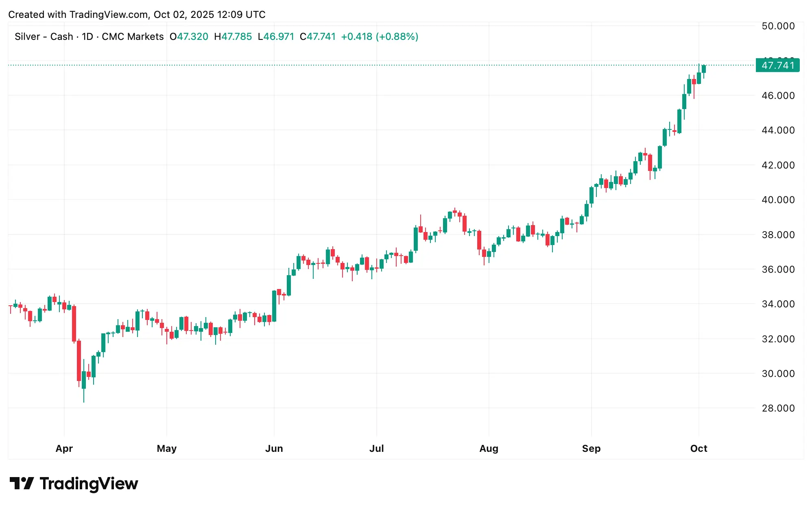812x508 pixels.
Task: Click the 47.741 current price label
Action: click(777, 66)
